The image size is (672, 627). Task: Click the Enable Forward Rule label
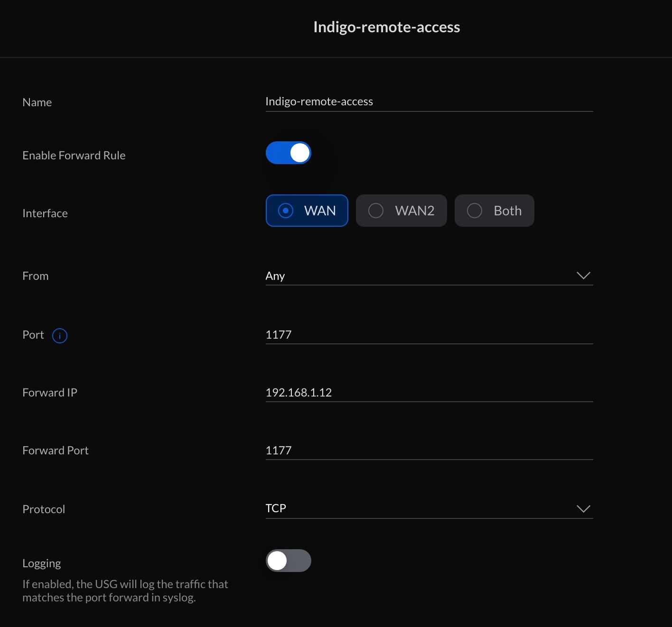click(x=74, y=155)
